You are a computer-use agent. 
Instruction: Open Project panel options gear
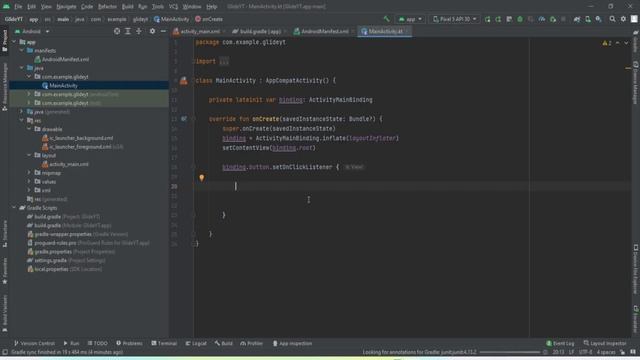152,31
